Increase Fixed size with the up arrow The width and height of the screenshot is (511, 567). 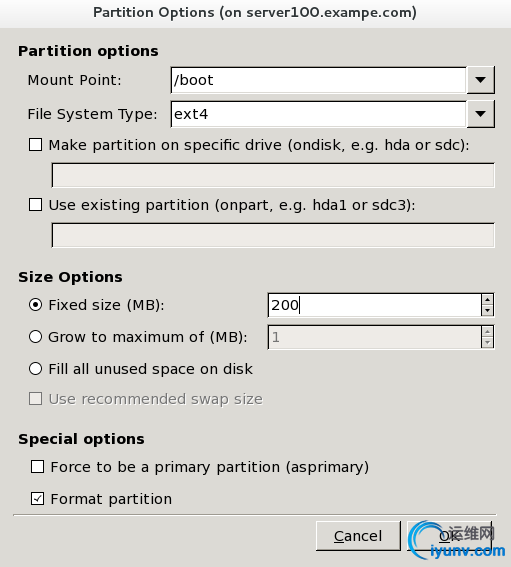coord(487,300)
